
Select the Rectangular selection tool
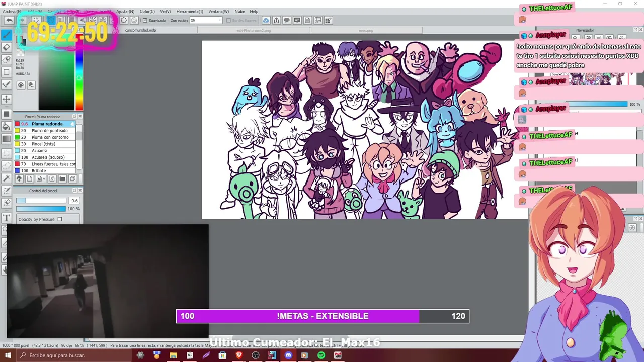pyautogui.click(x=7, y=153)
